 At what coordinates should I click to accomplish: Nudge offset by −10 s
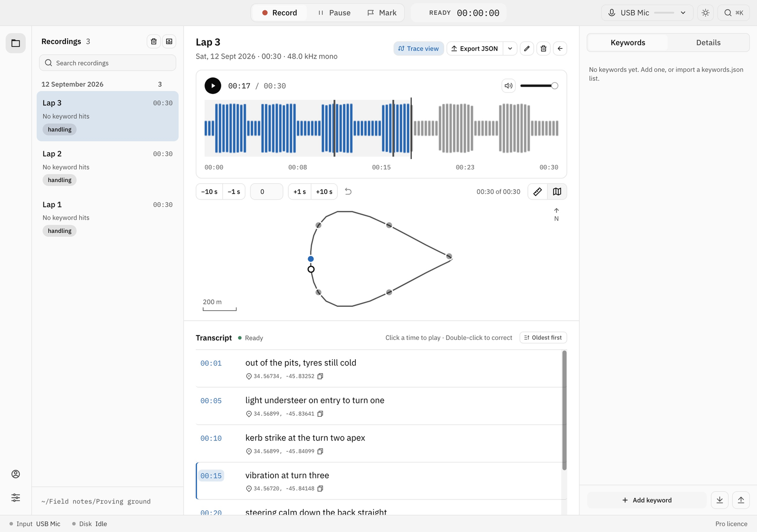[x=209, y=192]
